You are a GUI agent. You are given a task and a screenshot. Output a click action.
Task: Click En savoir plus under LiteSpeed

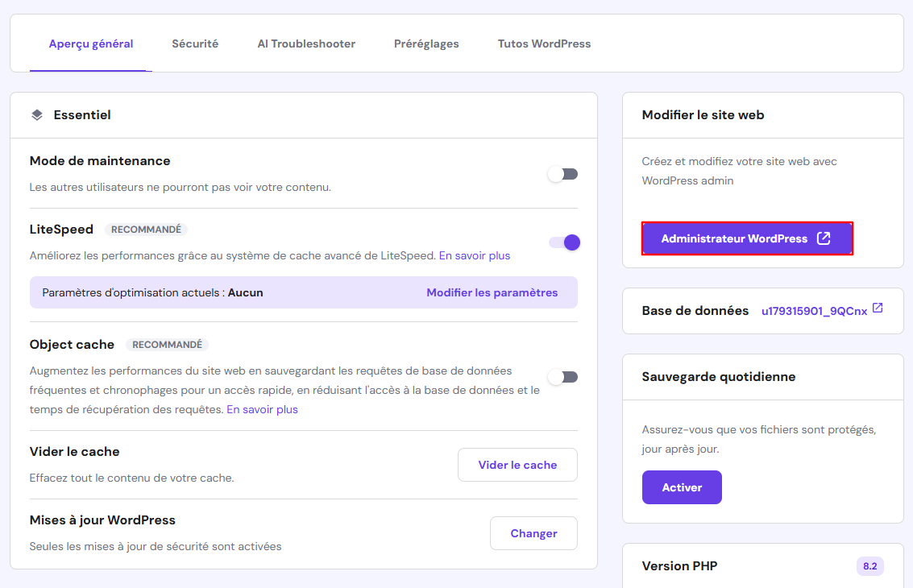[x=474, y=255]
